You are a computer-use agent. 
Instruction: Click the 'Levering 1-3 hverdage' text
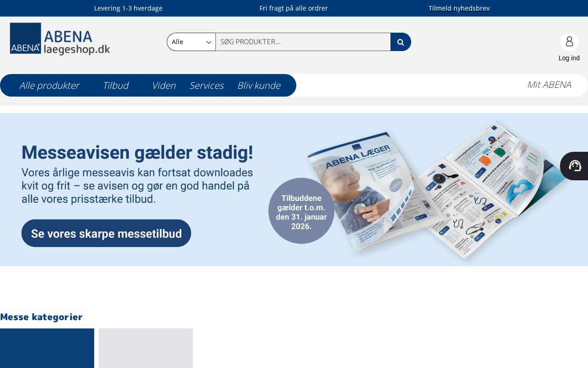click(x=128, y=8)
